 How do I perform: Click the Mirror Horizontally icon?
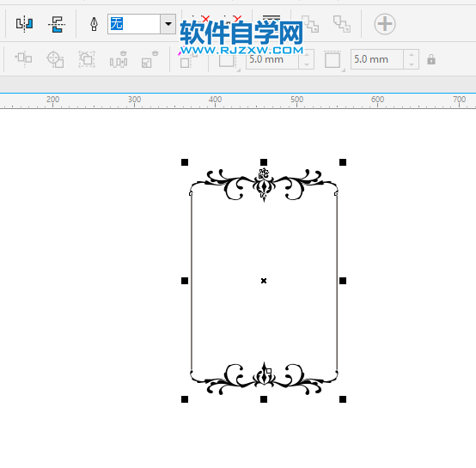click(25, 24)
